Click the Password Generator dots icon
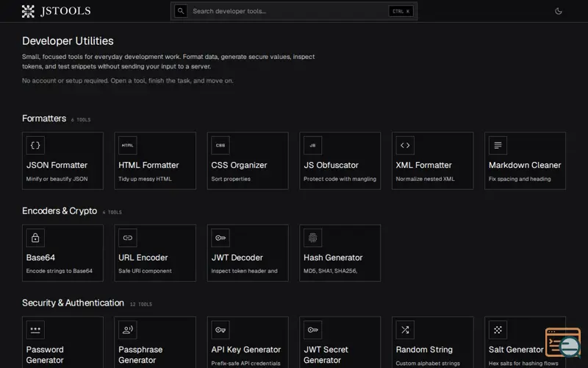Screen dimensions: 588x368 click(35, 330)
